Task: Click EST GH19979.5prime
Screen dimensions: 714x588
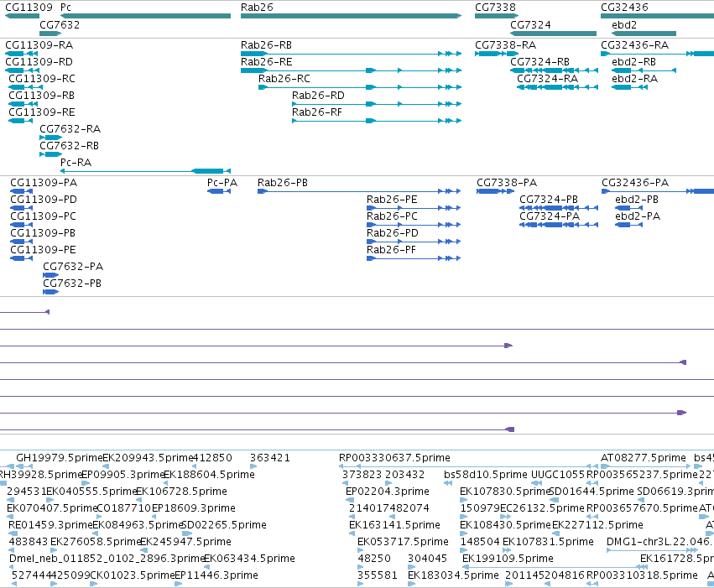Action: pos(60,457)
